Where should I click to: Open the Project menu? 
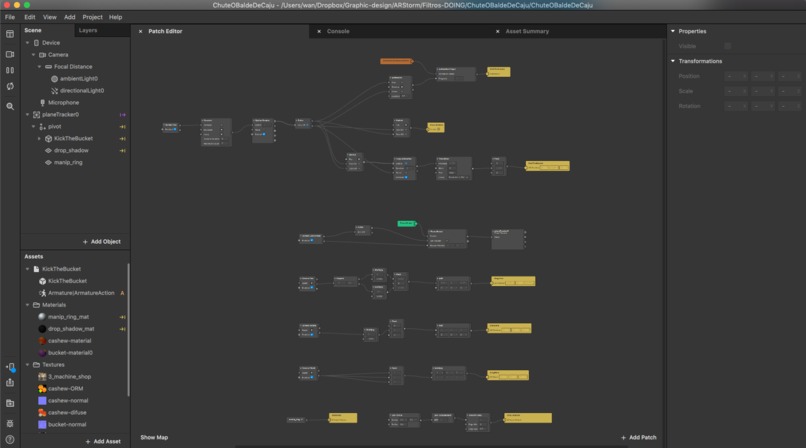click(93, 17)
